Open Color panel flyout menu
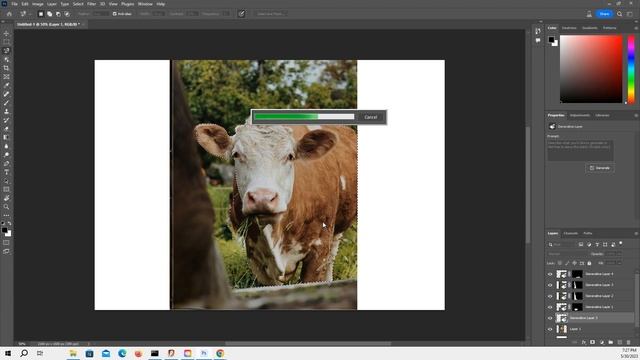 [636, 28]
